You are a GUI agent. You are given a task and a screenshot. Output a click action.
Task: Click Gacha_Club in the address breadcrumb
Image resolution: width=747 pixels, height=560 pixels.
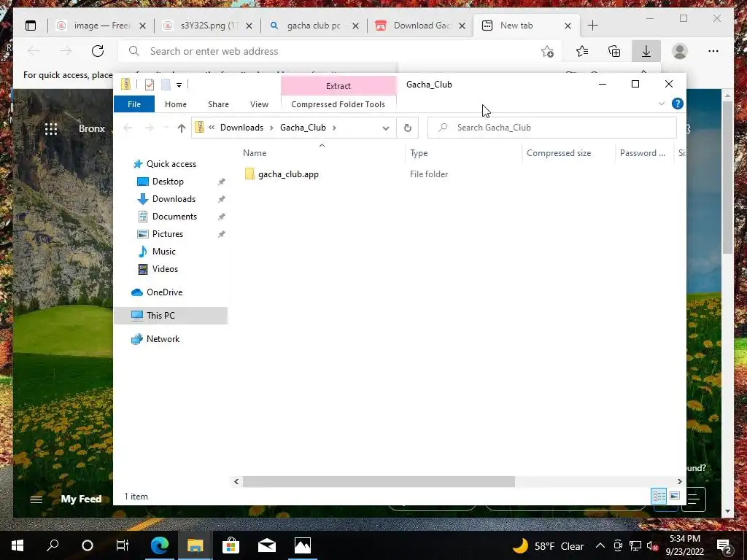(303, 128)
